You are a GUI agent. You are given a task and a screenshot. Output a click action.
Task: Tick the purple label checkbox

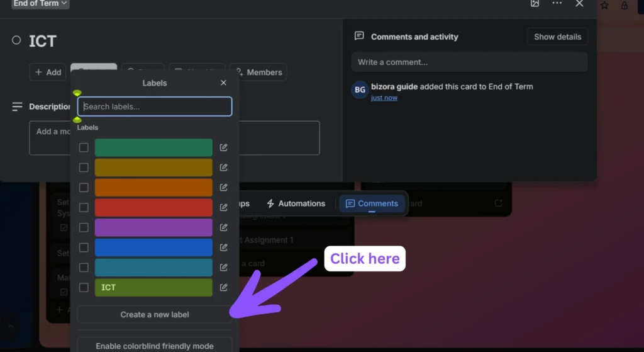[x=84, y=227]
